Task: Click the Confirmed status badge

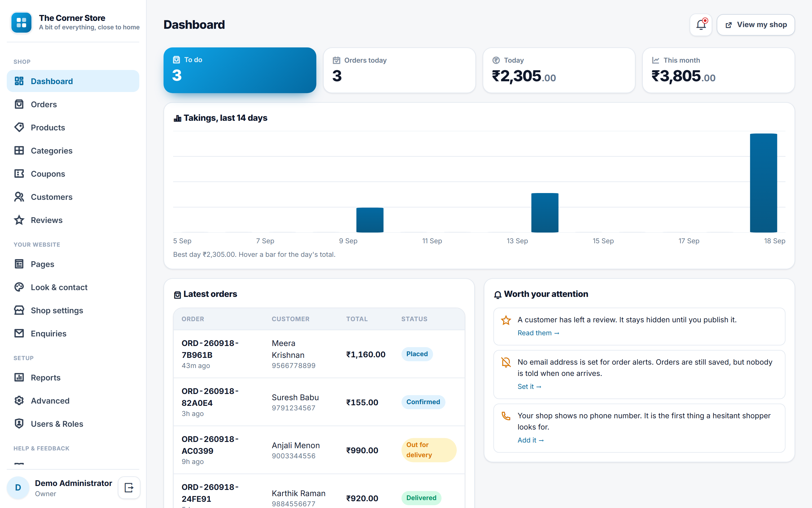Action: click(423, 402)
